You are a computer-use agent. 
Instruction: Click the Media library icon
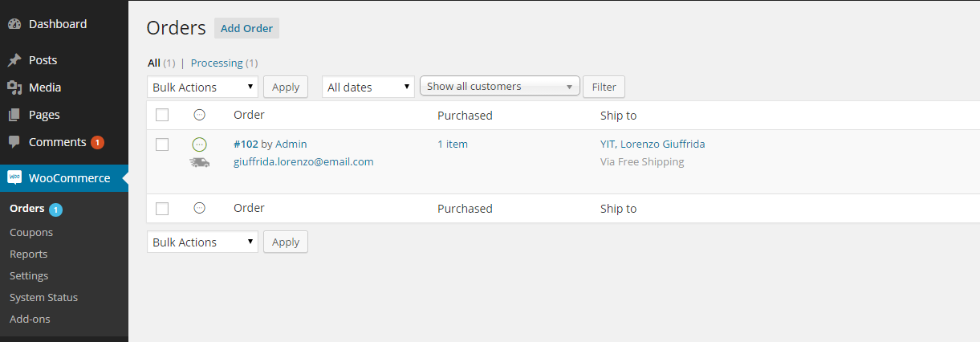(x=14, y=88)
